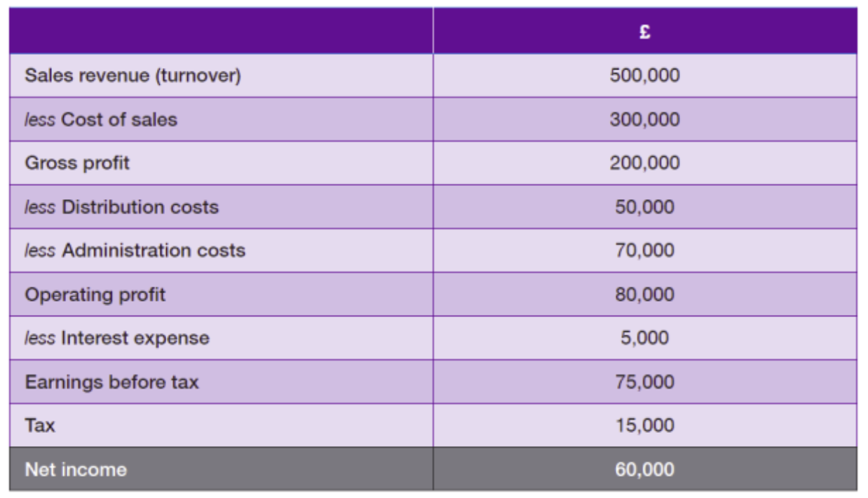The width and height of the screenshot is (868, 498).
Task: Click the Operating profit row label
Action: 95,295
